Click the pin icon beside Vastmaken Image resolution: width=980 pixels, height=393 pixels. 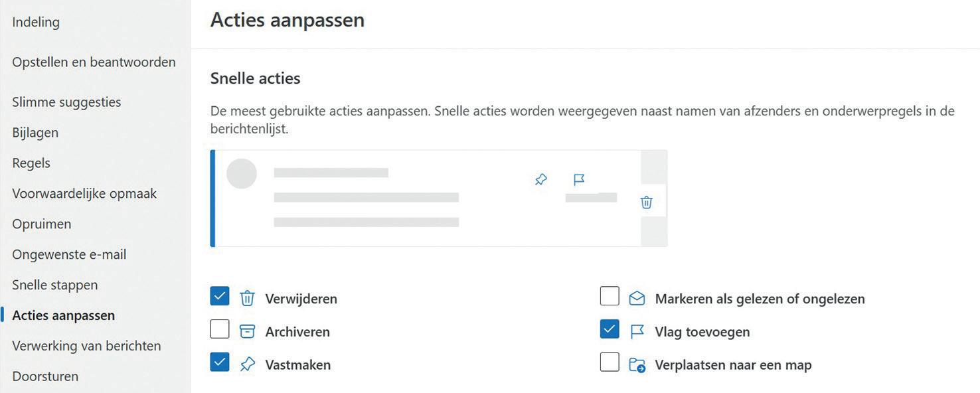[x=247, y=364]
